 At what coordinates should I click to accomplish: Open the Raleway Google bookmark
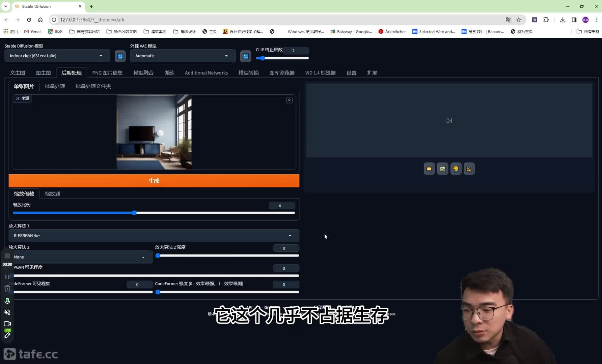351,32
